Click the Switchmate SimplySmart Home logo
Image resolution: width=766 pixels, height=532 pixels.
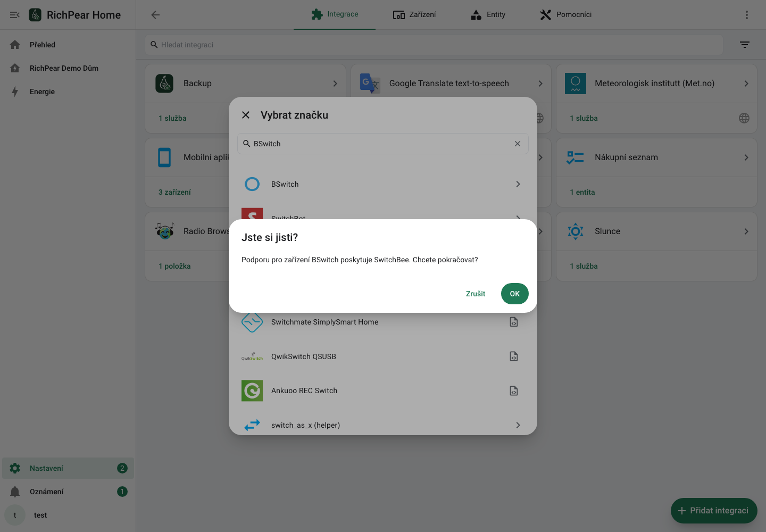(252, 322)
